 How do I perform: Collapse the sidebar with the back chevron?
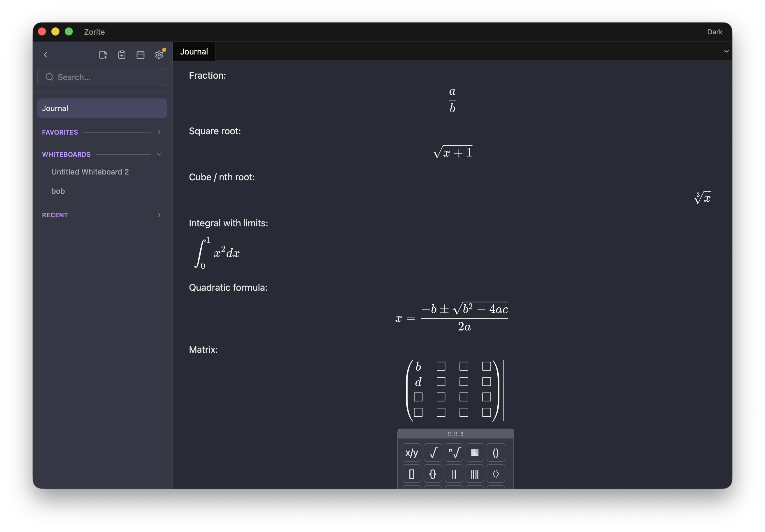click(x=46, y=54)
